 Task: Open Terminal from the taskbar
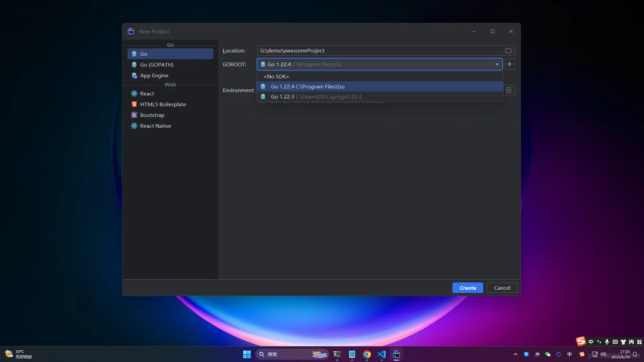point(337,354)
